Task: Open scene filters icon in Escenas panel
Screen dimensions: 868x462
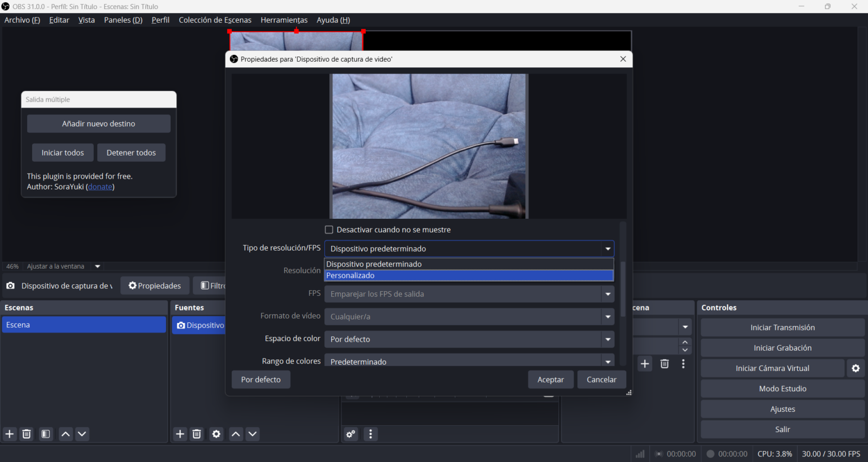Action: click(46, 434)
